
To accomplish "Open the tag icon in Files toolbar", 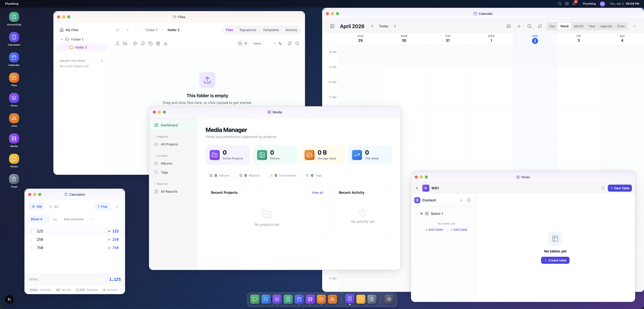I will click(x=135, y=43).
